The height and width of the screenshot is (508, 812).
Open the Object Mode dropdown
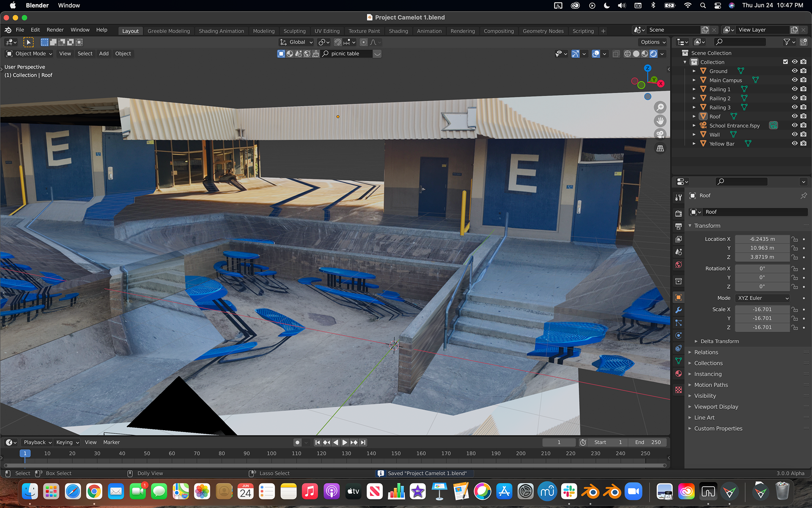tap(30, 54)
